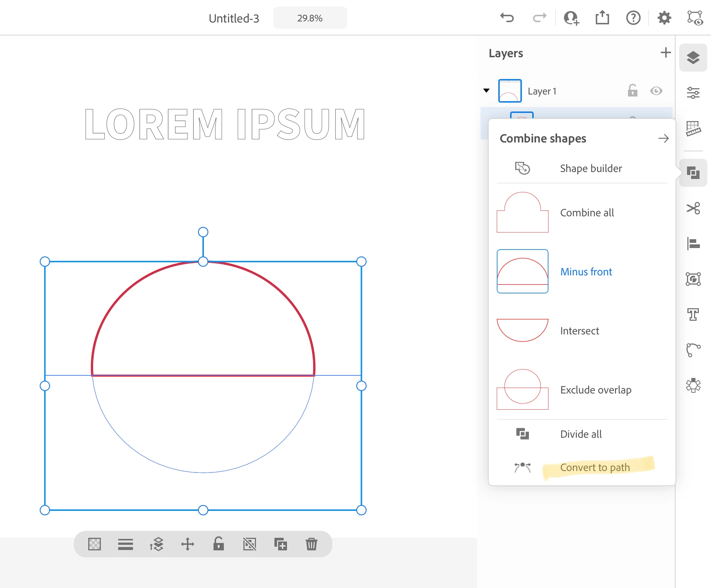Click the undo arrow icon
Image resolution: width=711 pixels, height=588 pixels.
point(507,18)
